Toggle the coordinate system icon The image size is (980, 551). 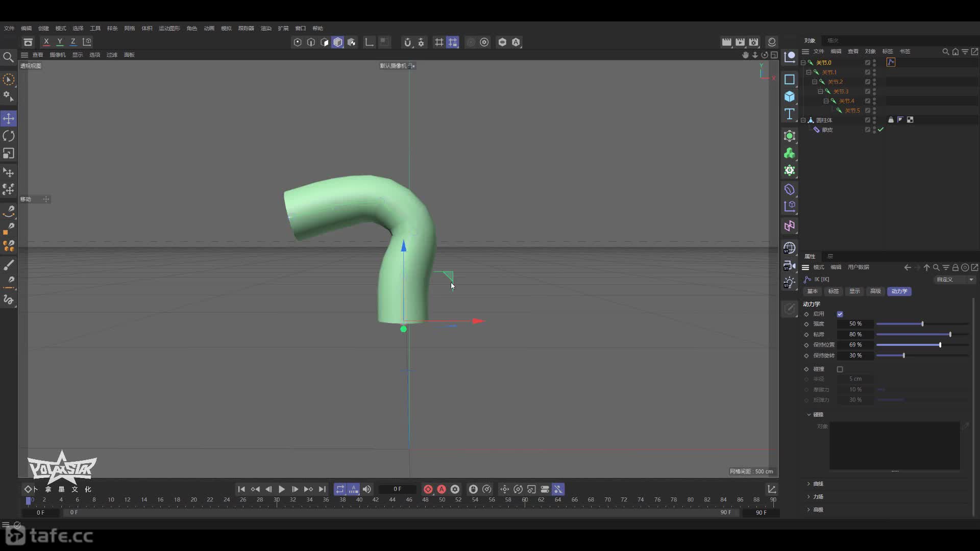tap(87, 42)
